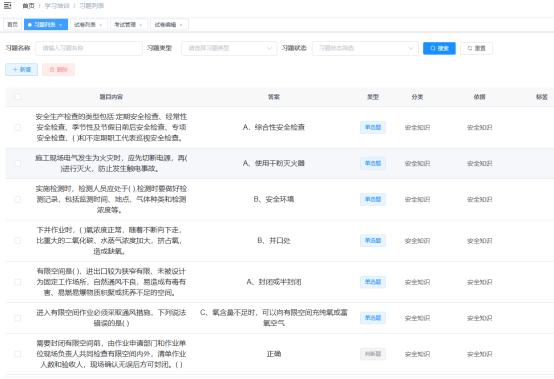
Task: Collapse the sidebar with the hamburger icon
Action: (7, 5)
